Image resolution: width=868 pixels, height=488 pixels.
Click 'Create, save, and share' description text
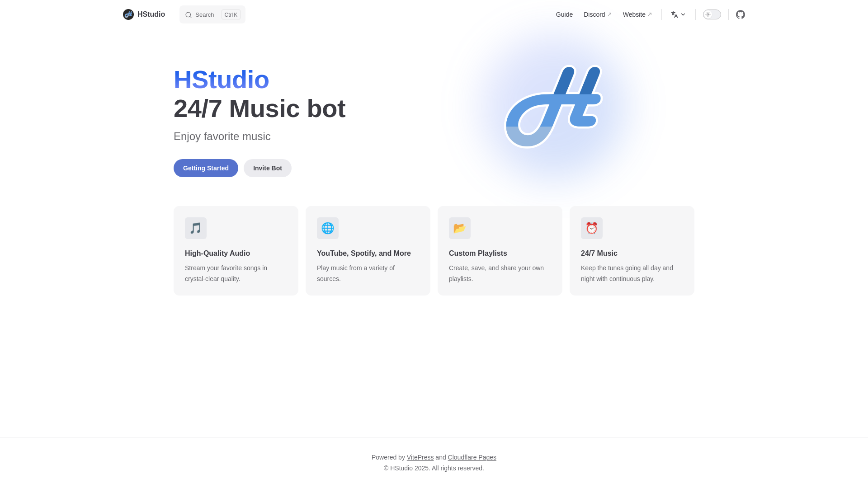(496, 273)
